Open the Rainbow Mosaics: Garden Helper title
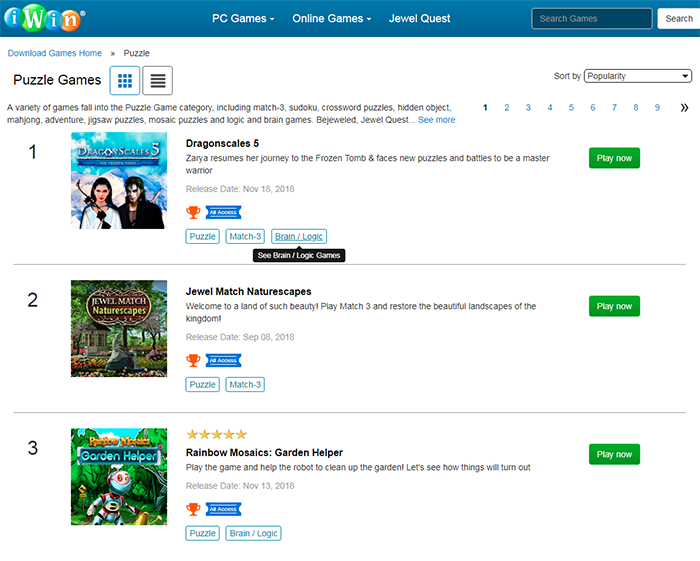 click(x=264, y=453)
